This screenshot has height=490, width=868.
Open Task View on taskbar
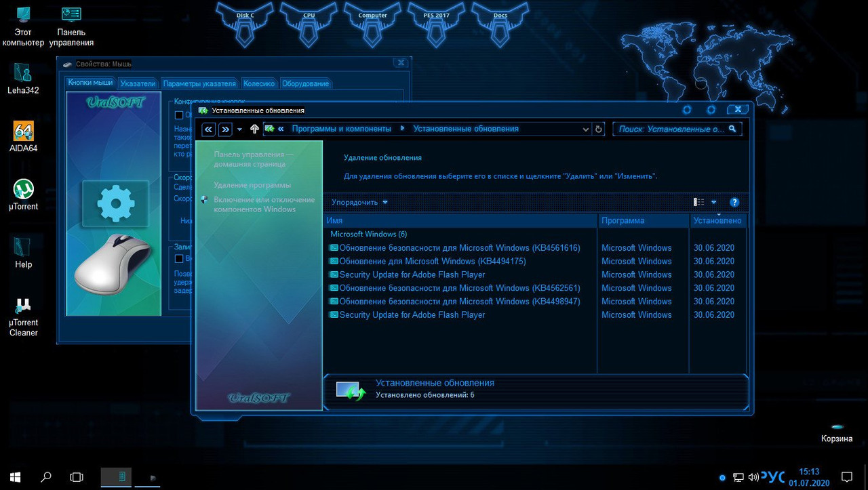(x=76, y=477)
